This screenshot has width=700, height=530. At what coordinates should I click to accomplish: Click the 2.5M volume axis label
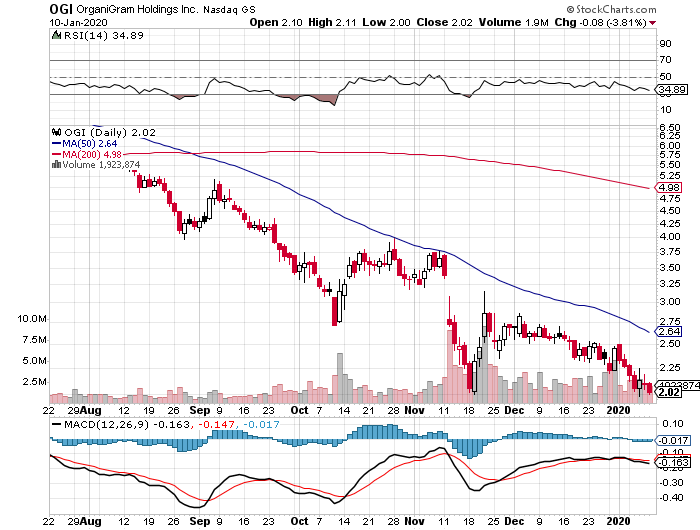point(34,382)
